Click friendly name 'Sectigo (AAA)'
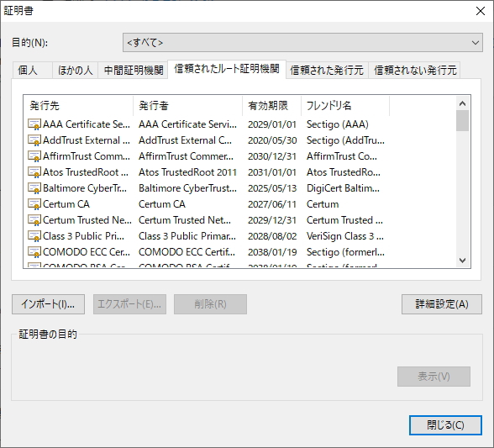 click(338, 124)
